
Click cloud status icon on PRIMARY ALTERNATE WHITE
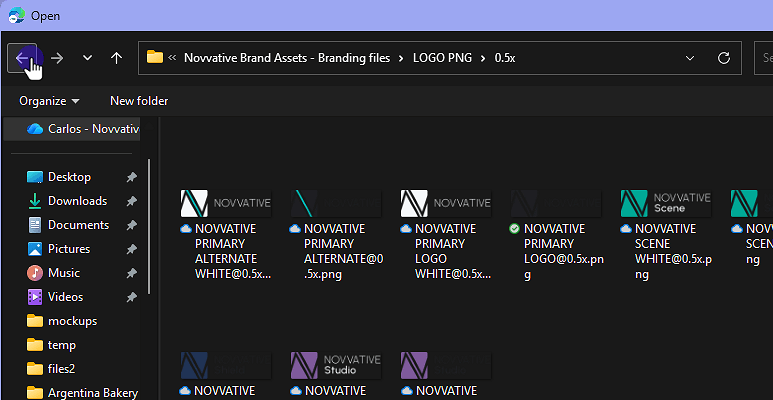186,229
